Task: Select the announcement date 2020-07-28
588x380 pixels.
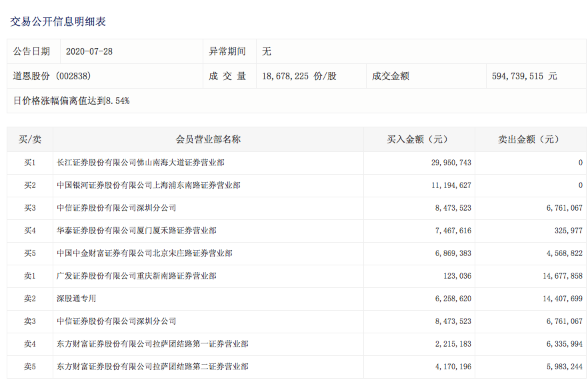Action: coord(89,51)
